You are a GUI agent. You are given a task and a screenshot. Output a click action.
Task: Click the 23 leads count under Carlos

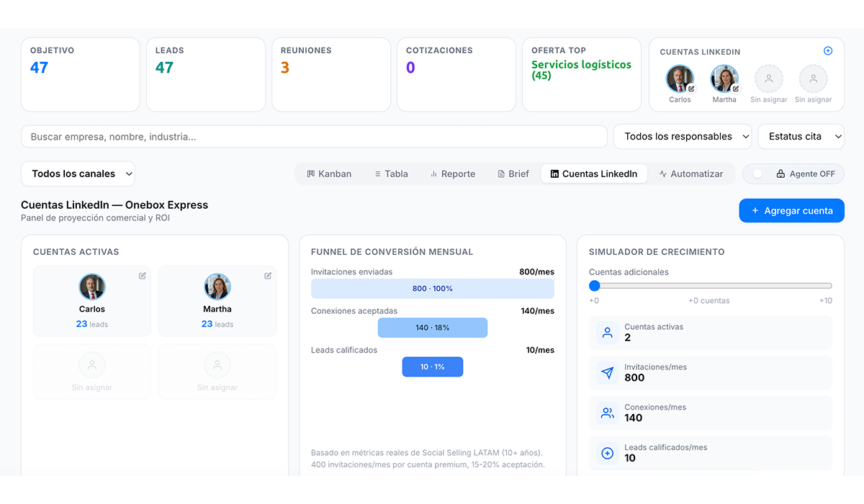92,324
